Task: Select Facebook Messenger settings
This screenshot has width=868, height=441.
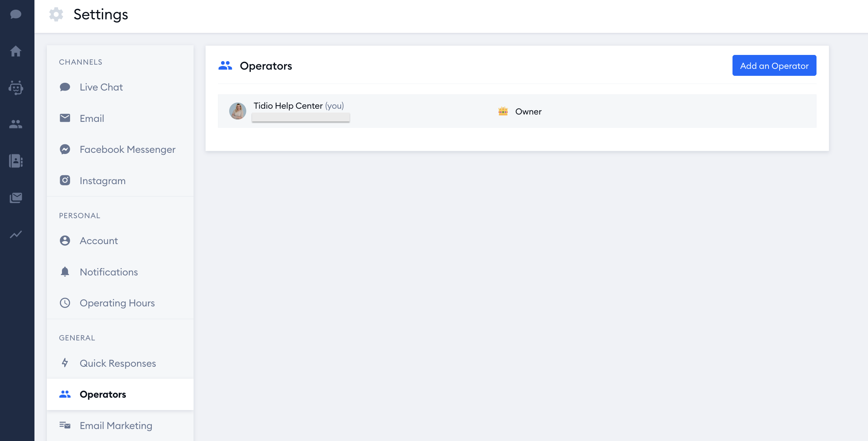Action: coord(120,149)
